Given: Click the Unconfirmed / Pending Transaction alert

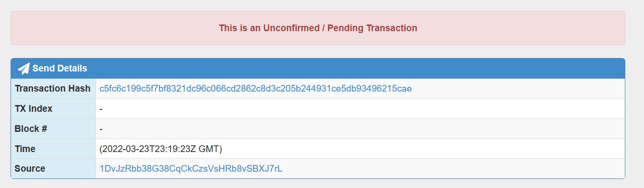Looking at the screenshot, I should click(x=318, y=28).
